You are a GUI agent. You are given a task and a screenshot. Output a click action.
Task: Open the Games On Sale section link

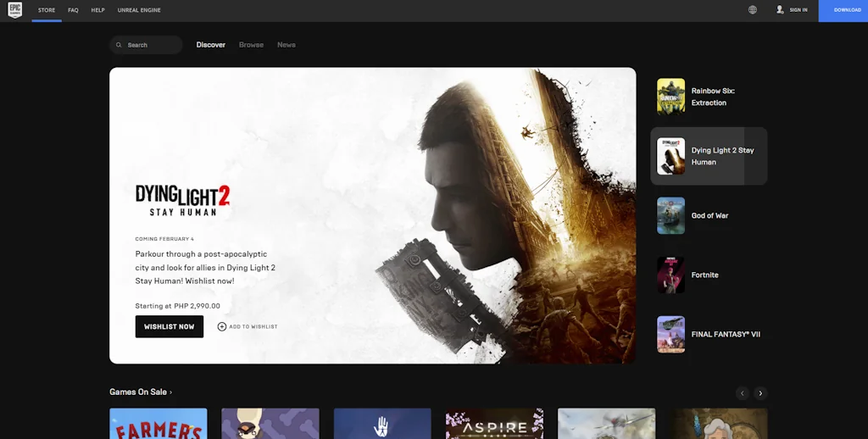(141, 392)
